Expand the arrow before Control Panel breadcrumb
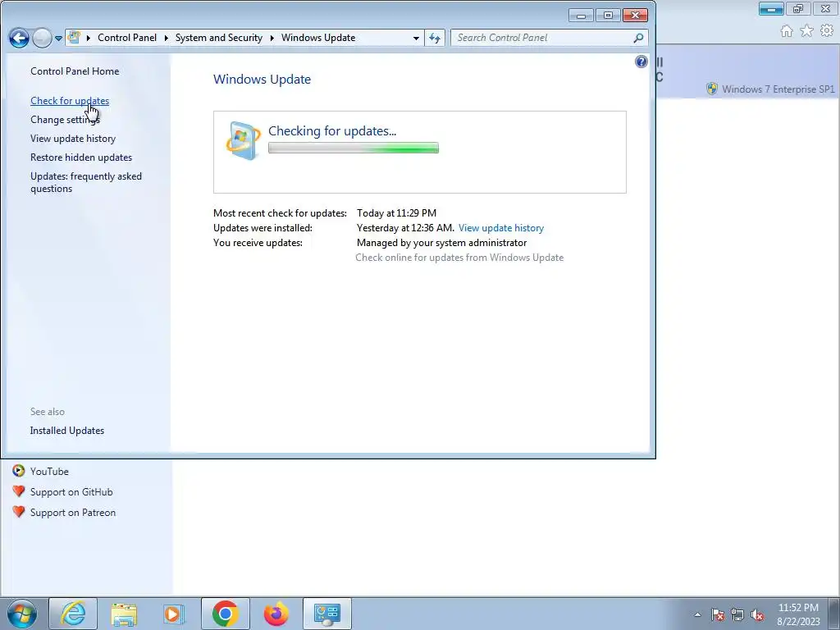The width and height of the screenshot is (840, 630). point(89,38)
